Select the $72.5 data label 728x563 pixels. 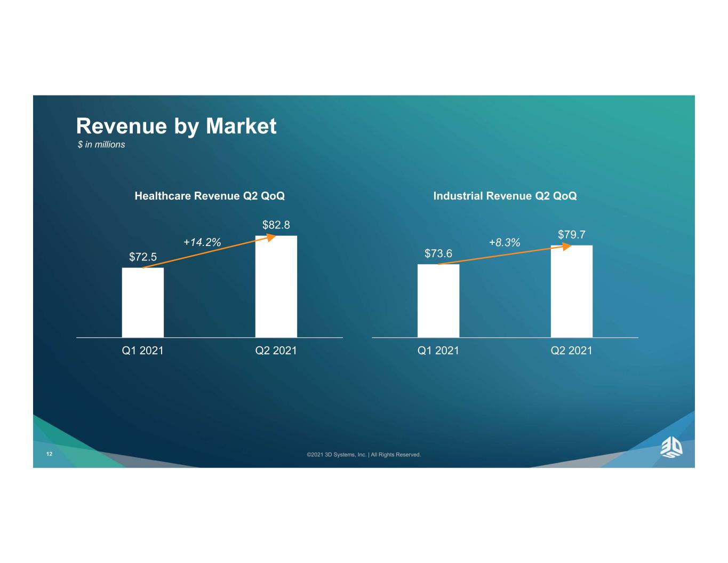143,257
